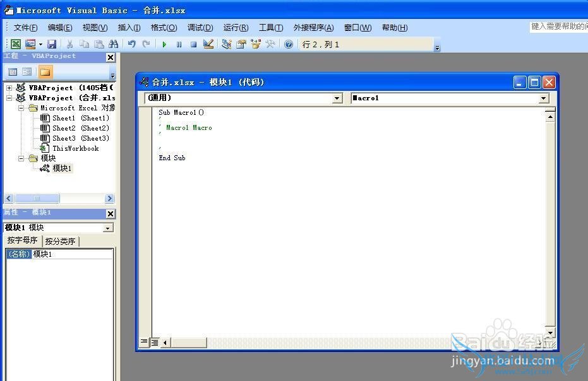Click the Save icon in the toolbar
588x381 pixels.
(52, 44)
